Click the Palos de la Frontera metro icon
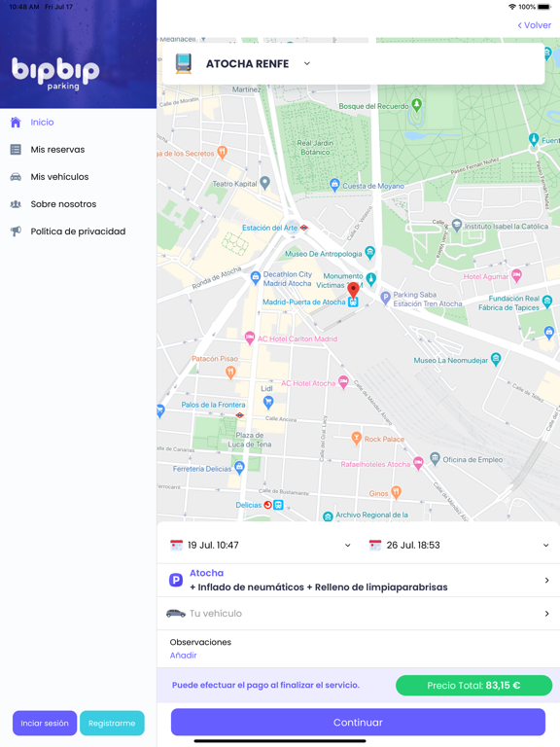Image resolution: width=560 pixels, height=747 pixels. coord(239,415)
